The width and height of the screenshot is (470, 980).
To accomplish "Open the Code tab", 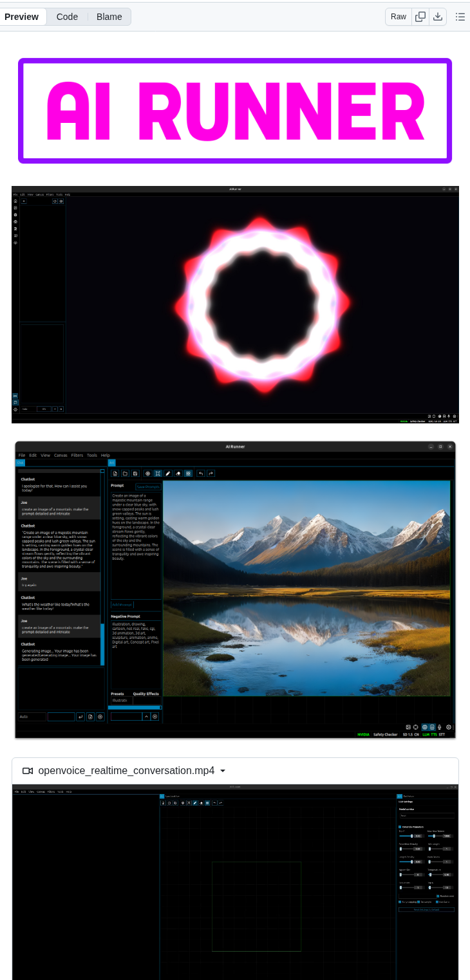I will 67,17.
